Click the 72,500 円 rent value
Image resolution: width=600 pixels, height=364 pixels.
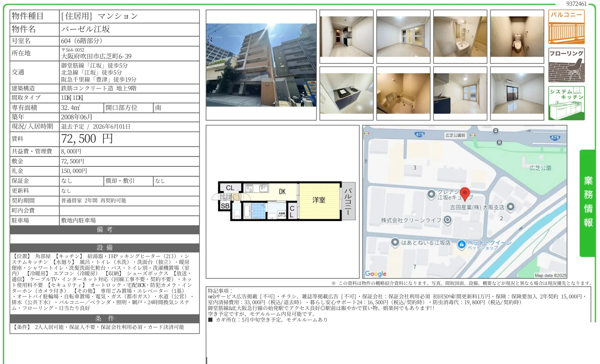(87, 139)
